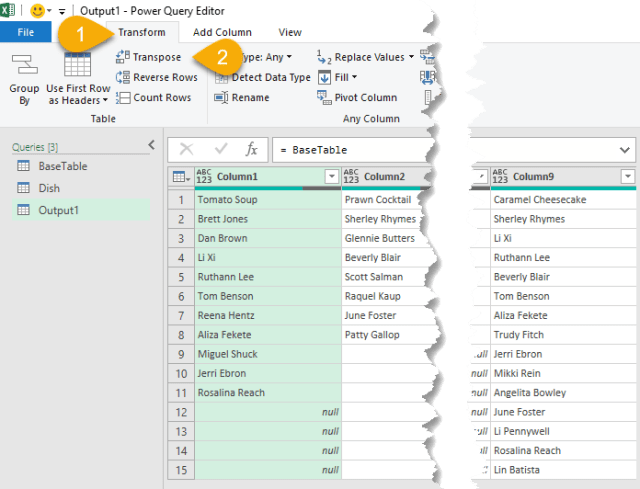Click the Tomato Soup cell
The image size is (640, 489).
268,200
